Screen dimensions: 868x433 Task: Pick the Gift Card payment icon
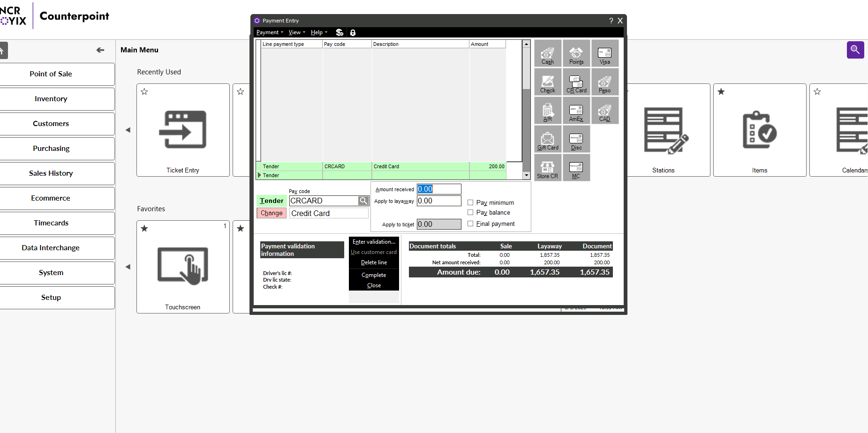[x=548, y=139]
